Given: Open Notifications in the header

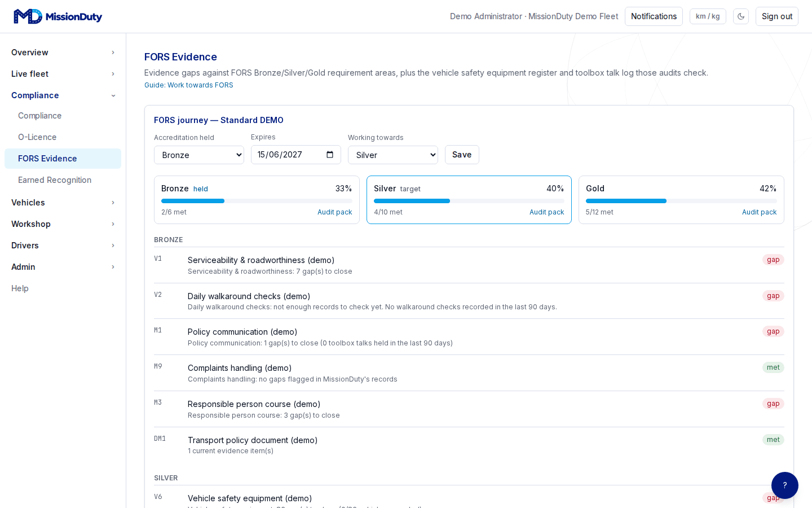Looking at the screenshot, I should [x=654, y=16].
